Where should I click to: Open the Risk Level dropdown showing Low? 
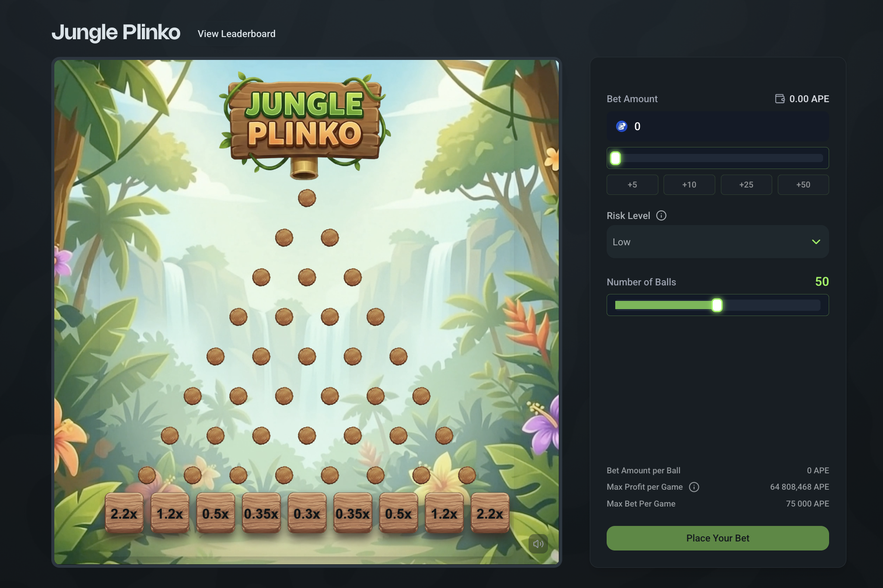pos(717,242)
